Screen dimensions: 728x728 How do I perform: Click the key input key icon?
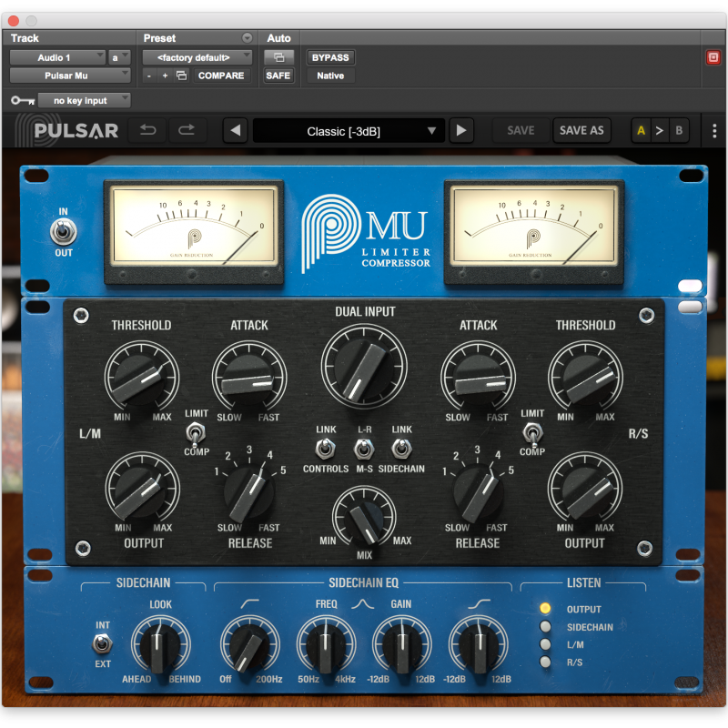click(x=23, y=100)
